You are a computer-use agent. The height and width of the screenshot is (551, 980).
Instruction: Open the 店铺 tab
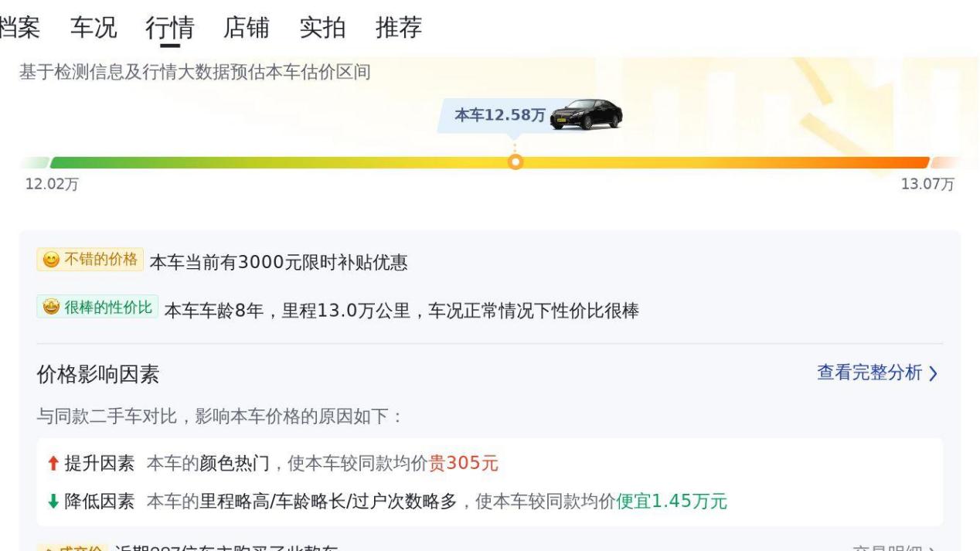click(246, 28)
